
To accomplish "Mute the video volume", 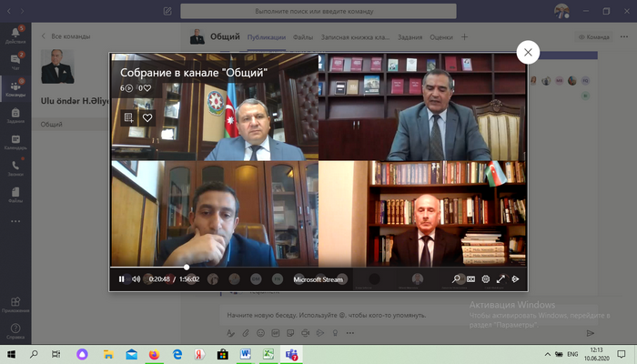I will (136, 279).
